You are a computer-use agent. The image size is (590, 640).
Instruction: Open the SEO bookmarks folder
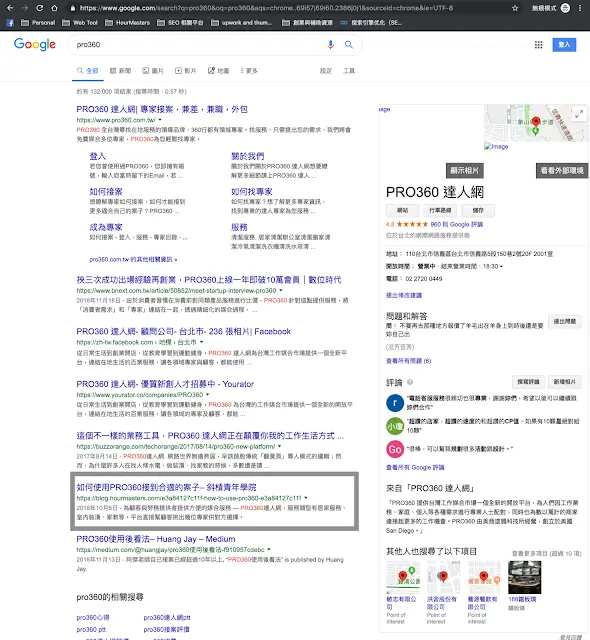click(x=180, y=22)
